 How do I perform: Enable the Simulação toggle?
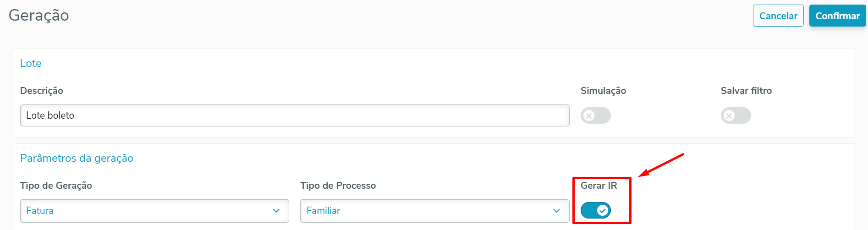click(x=595, y=116)
